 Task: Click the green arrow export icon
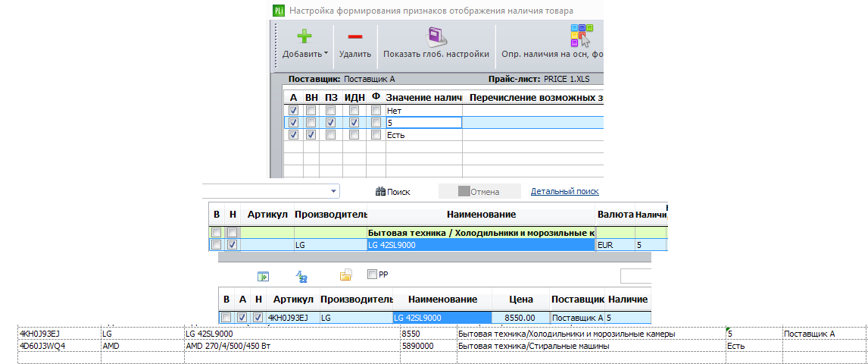[262, 275]
